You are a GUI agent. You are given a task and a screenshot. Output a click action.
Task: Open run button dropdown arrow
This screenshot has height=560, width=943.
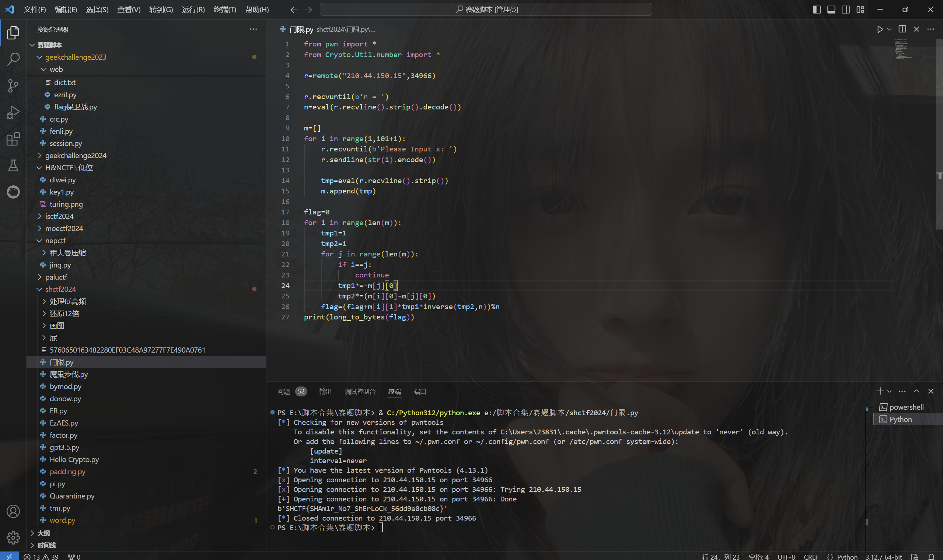pyautogui.click(x=890, y=29)
